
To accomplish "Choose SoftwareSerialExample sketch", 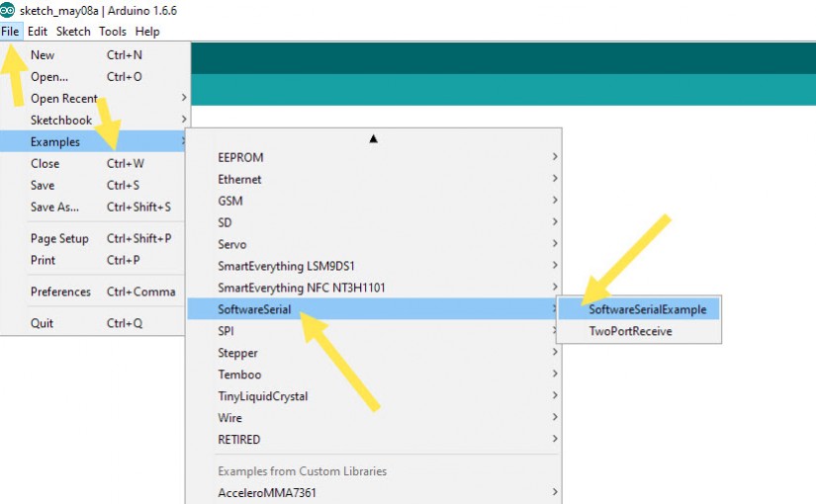I will click(647, 310).
